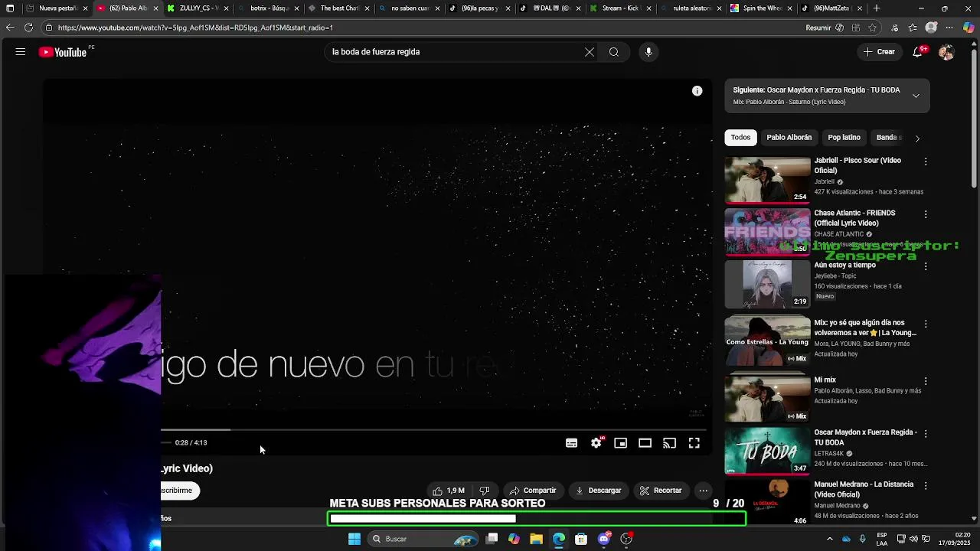This screenshot has height=551, width=980.
Task: Toggle subtitles on the player
Action: coord(571,443)
